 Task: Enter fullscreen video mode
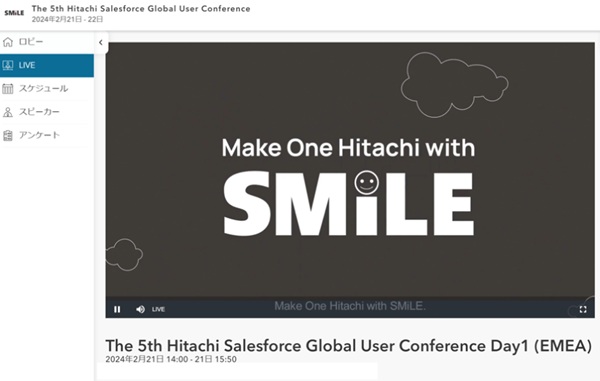(583, 309)
